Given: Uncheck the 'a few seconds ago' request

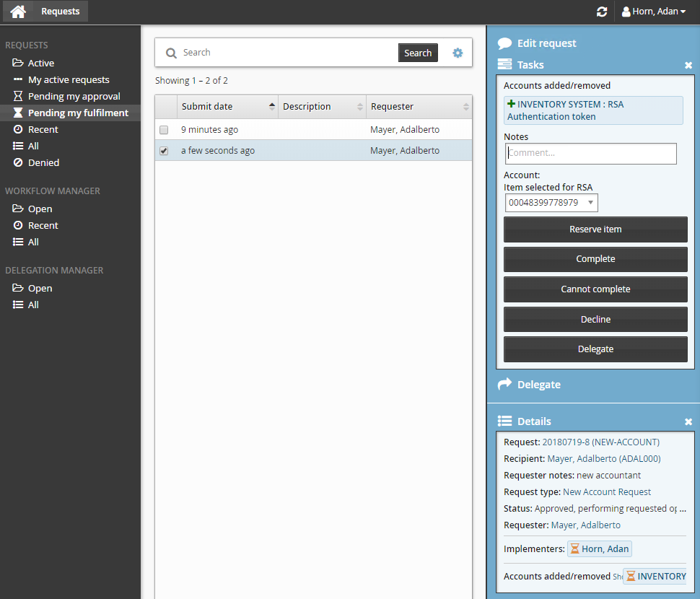Looking at the screenshot, I should pos(164,151).
